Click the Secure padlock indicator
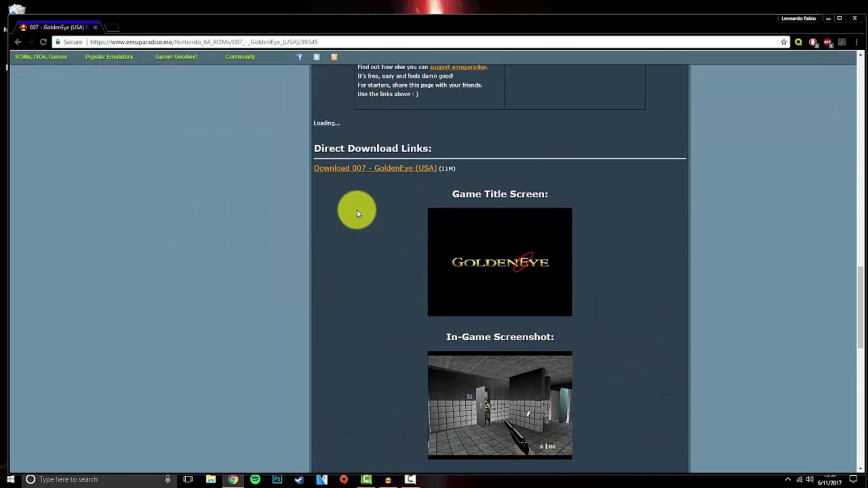This screenshot has width=868, height=488. point(69,42)
